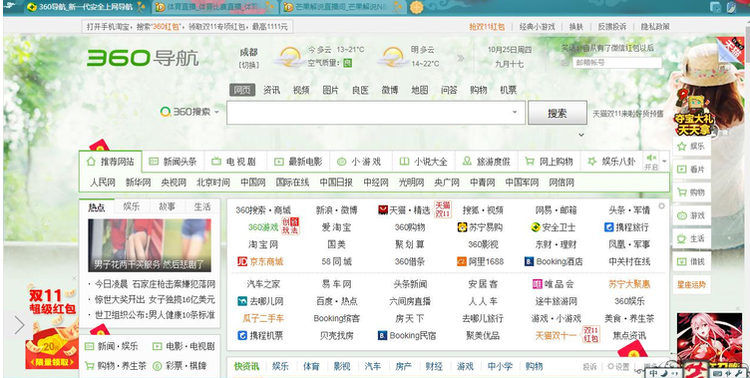Click the 天猫 logo beside 天猫·精选

click(383, 210)
